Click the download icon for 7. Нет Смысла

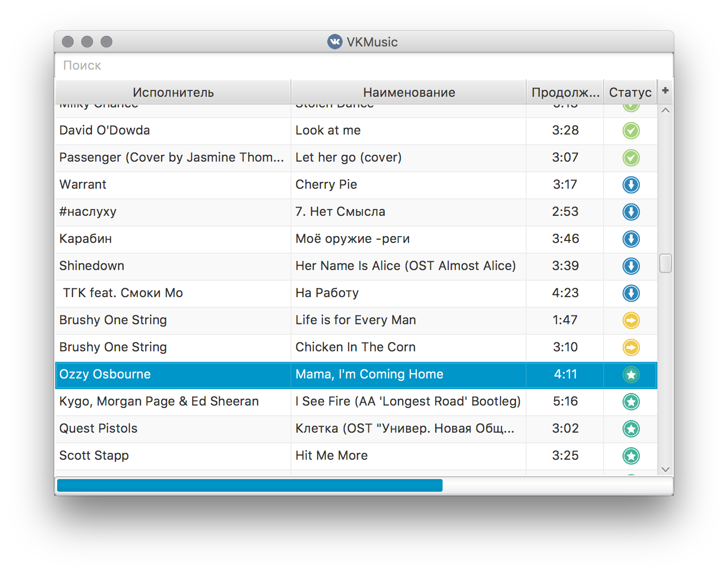point(631,212)
